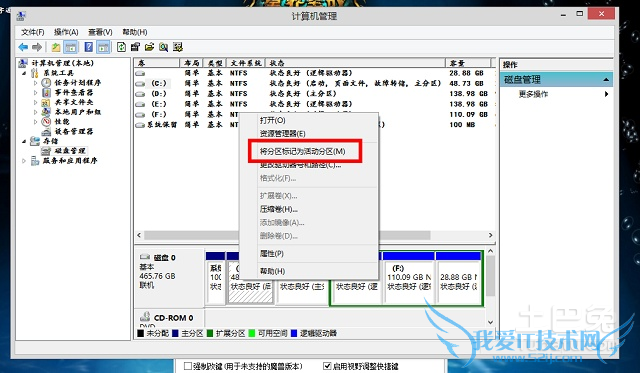Click the Refresh toolbar icon with green arrows
Screen dimensions: 640x373
[x=121, y=47]
